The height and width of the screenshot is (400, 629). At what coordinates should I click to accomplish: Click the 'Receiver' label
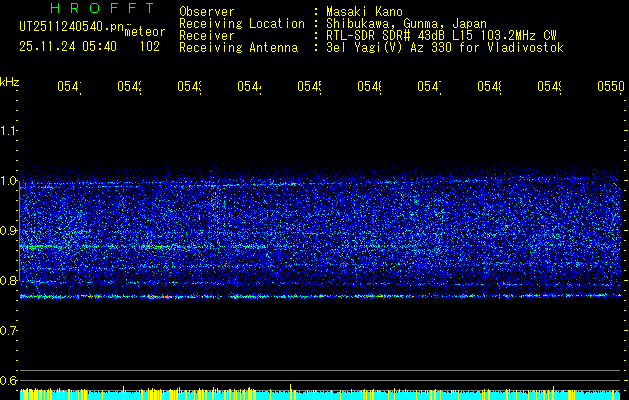(207, 36)
